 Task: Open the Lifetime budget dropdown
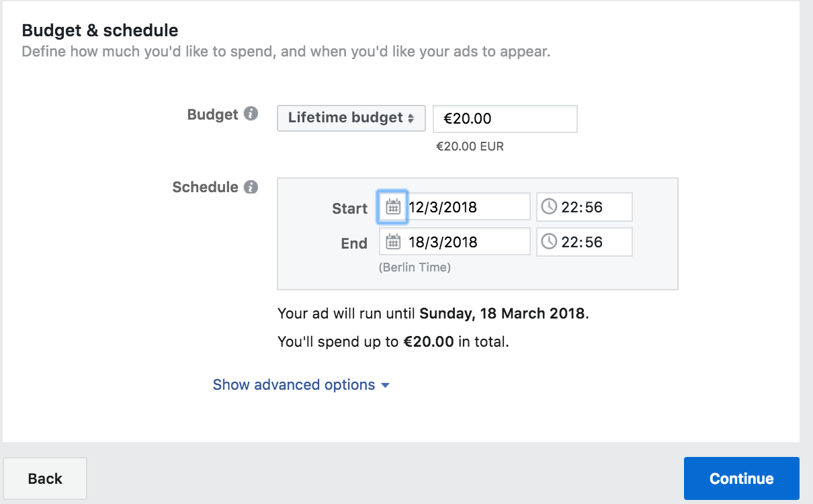click(351, 118)
